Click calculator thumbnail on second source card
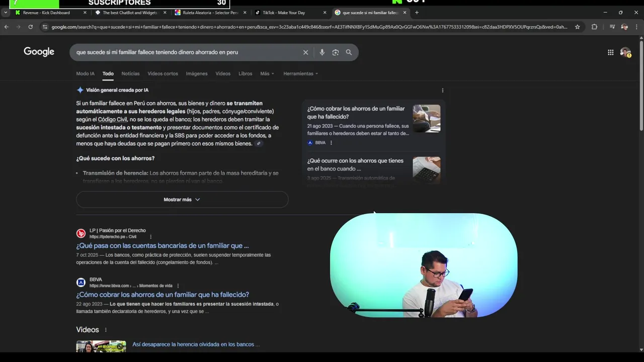 click(x=427, y=170)
